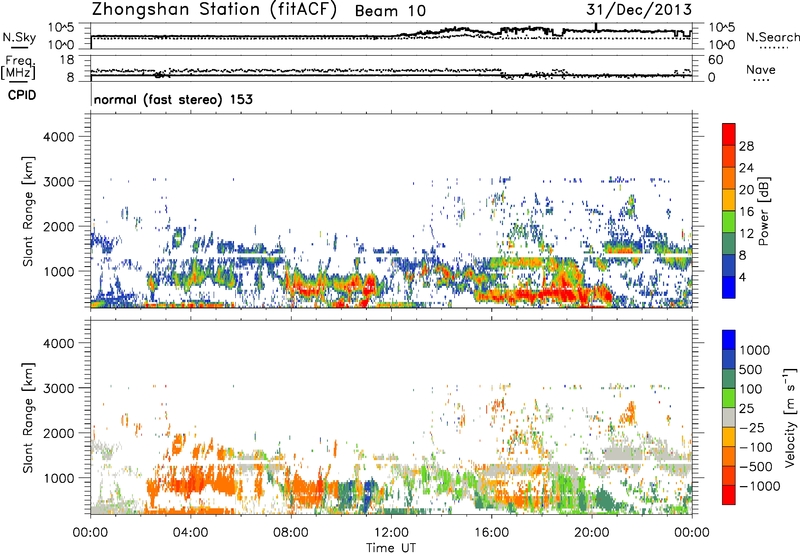Image resolution: width=800 pixels, height=554 pixels.
Task: Click the Velocity colorbar's bottom red swatch
Action: [x=728, y=495]
